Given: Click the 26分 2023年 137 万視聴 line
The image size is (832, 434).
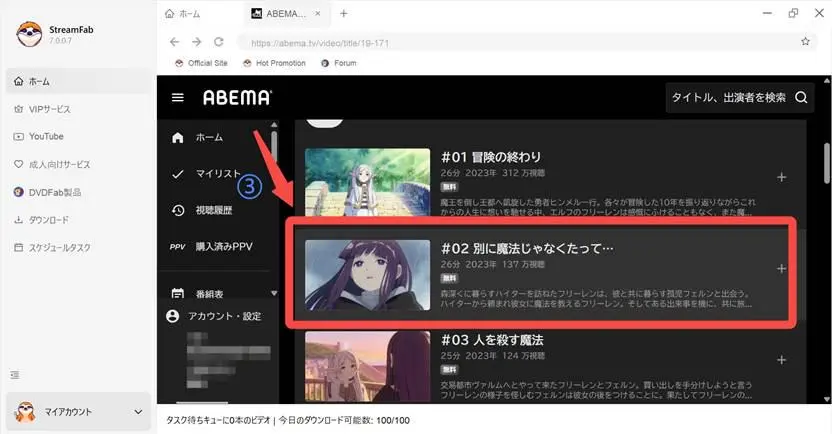Looking at the screenshot, I should coord(492,264).
